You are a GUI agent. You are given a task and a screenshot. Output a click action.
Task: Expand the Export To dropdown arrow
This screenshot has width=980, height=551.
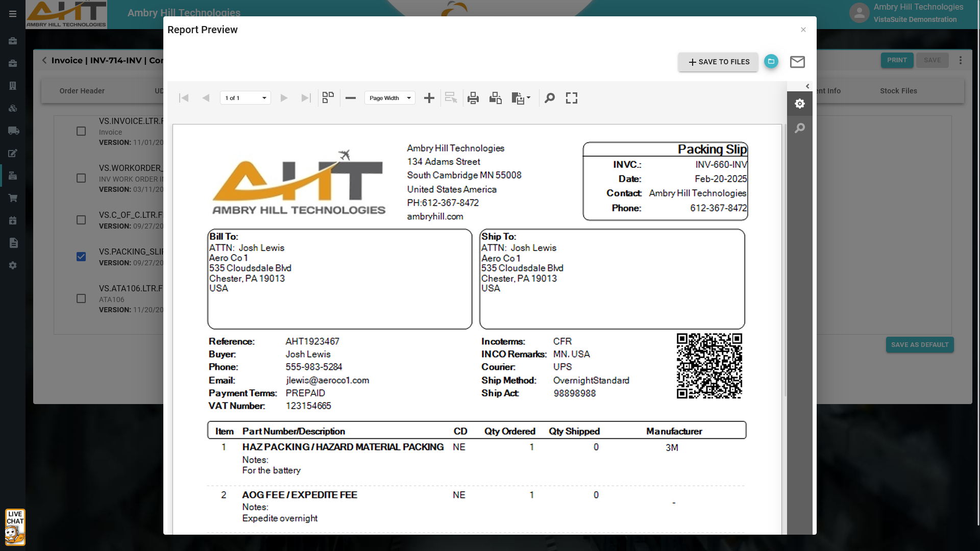point(528,98)
